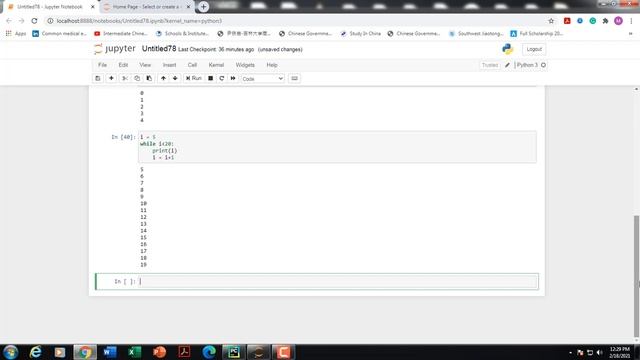The height and width of the screenshot is (360, 640).
Task: Reload the page with the refresh icon
Action: 34,21
